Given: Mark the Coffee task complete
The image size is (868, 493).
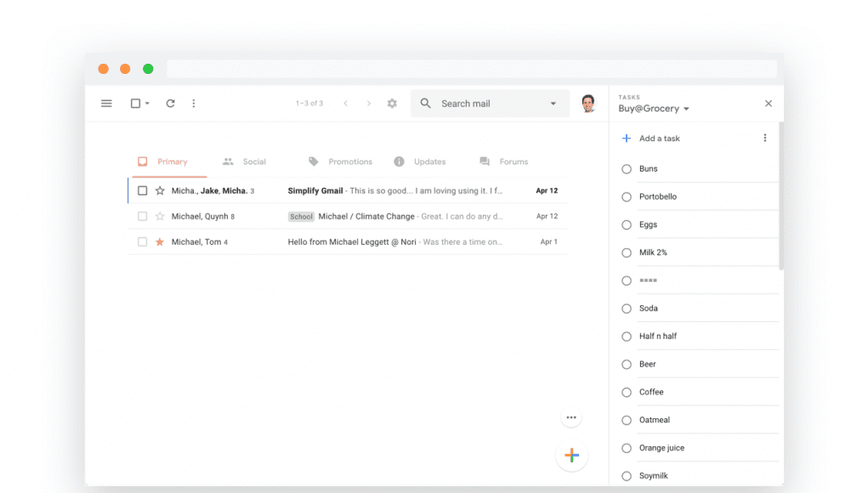Looking at the screenshot, I should [626, 393].
